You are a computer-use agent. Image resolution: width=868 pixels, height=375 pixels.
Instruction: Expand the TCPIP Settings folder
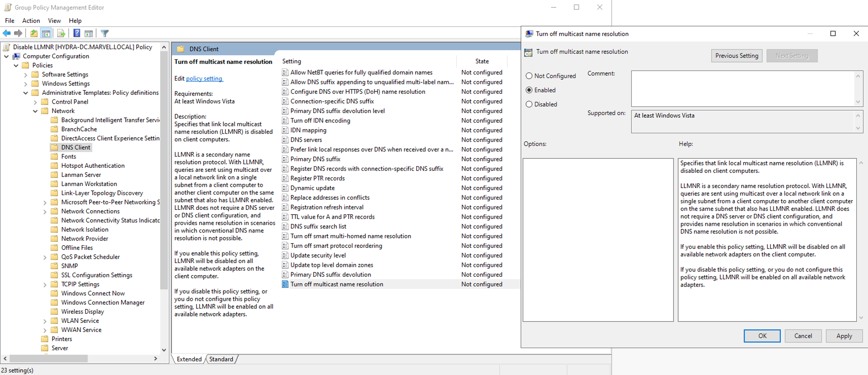45,284
